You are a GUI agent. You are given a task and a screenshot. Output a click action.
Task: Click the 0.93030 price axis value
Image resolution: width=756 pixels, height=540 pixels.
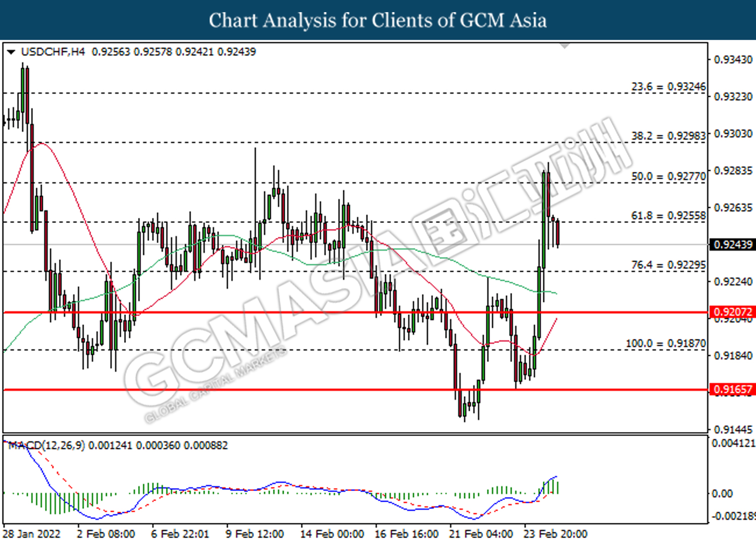pos(733,134)
